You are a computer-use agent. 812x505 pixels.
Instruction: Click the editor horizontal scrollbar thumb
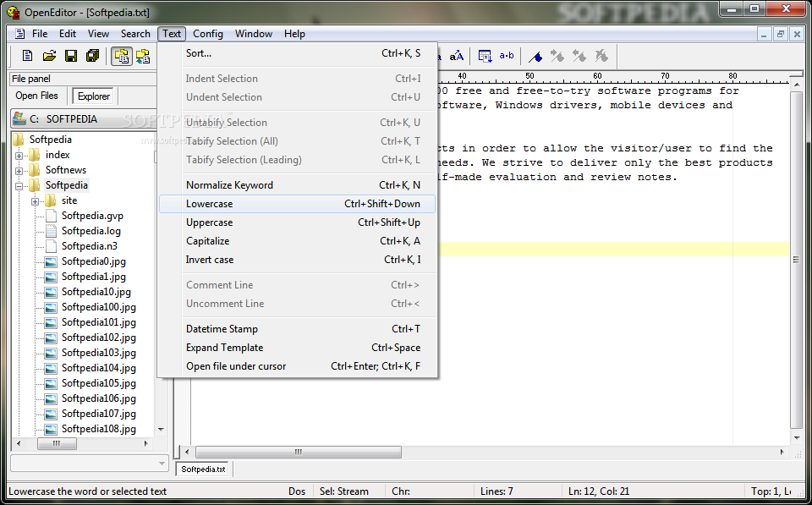point(299,453)
